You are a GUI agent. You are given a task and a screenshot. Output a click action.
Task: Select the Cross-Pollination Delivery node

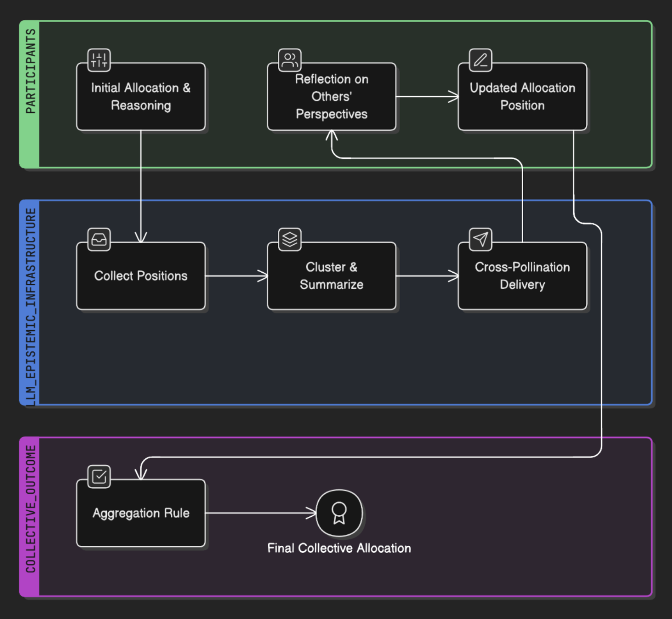523,276
